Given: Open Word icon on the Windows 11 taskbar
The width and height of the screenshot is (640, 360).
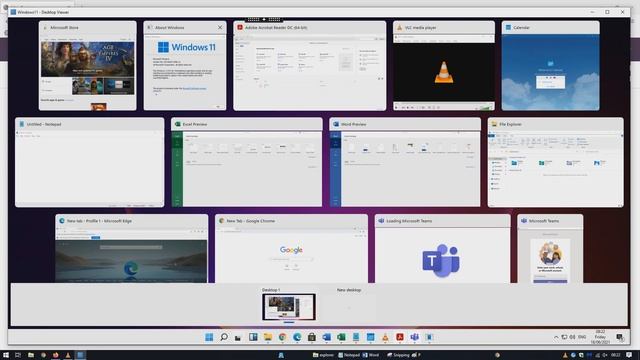Looking at the screenshot, I should pos(327,337).
